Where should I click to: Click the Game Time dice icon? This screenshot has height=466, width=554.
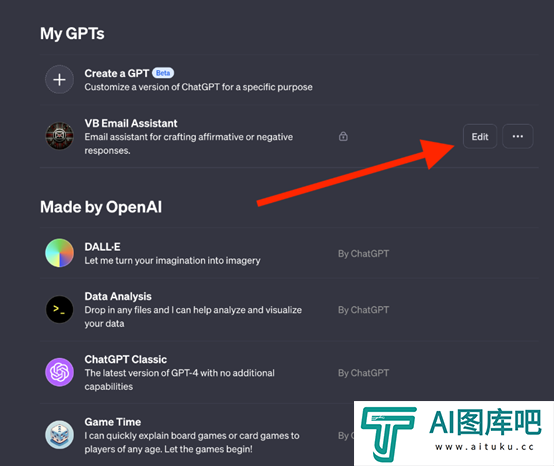59,435
